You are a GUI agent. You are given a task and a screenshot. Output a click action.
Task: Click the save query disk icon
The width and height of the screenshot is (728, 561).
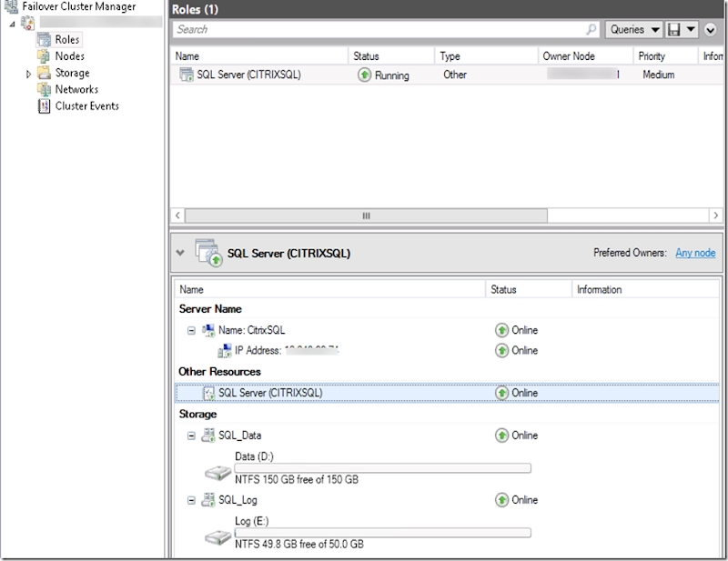tap(674, 29)
